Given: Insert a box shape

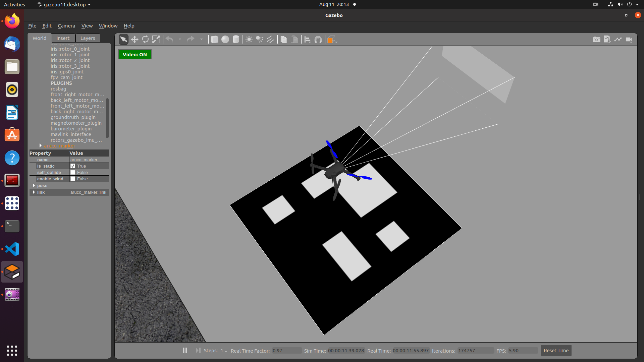Looking at the screenshot, I should [214, 40].
